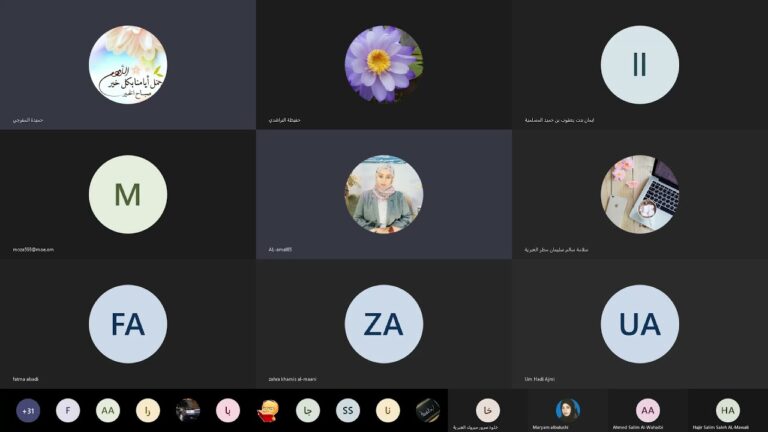Click the zahra khamis al-maani name label

coord(292,379)
